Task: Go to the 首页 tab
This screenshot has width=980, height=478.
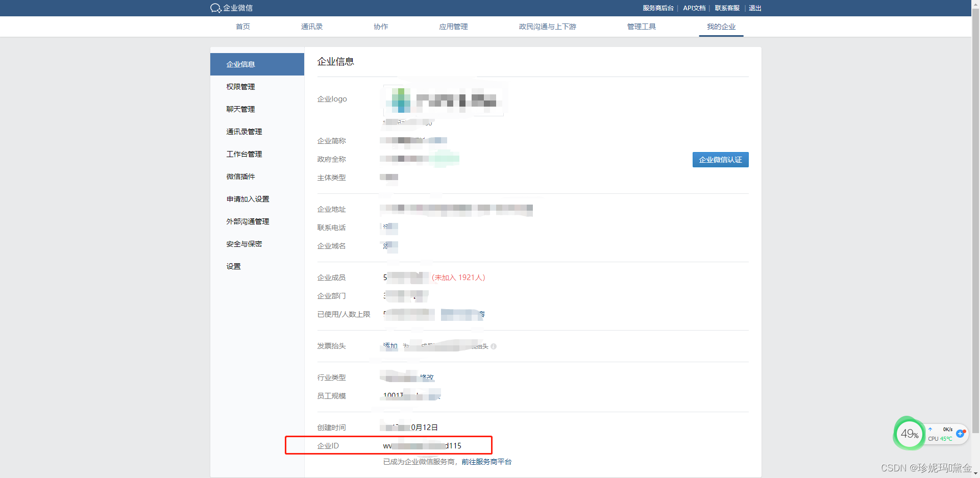Action: (x=243, y=27)
